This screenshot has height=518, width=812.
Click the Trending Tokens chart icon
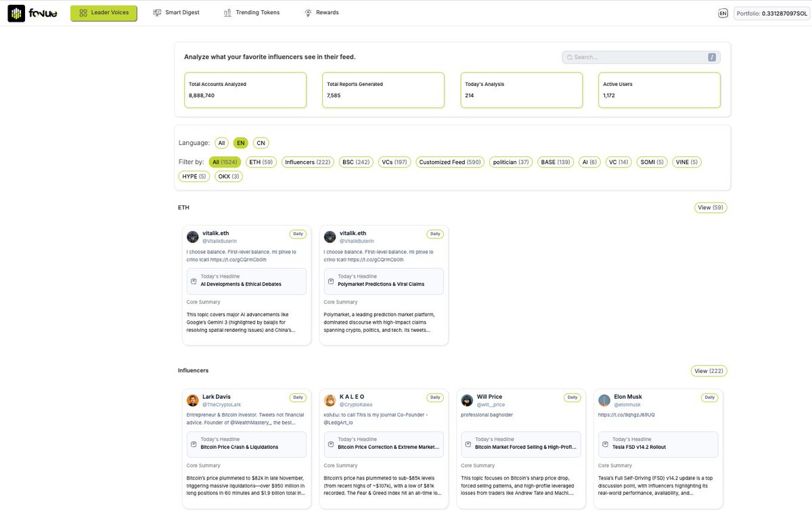click(x=228, y=13)
